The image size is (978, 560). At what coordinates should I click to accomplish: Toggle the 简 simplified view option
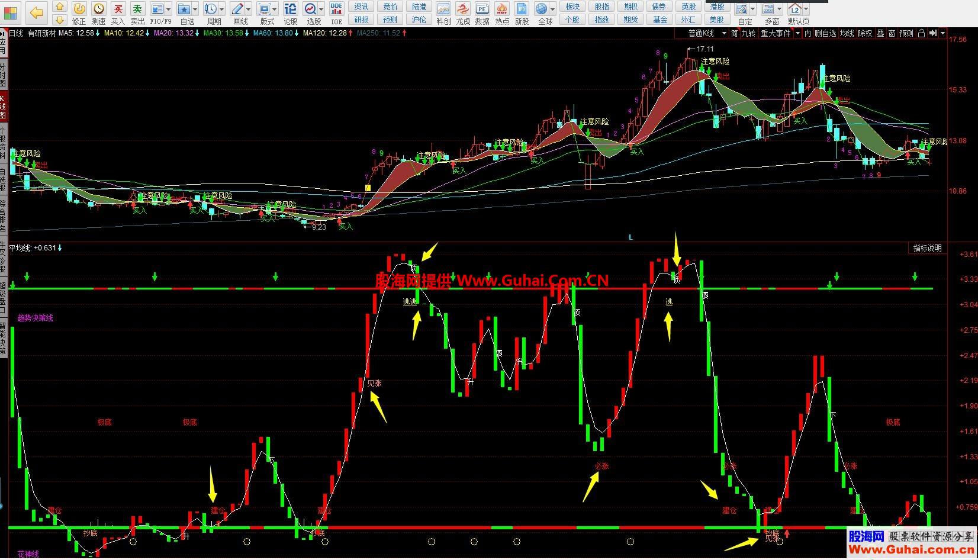734,34
